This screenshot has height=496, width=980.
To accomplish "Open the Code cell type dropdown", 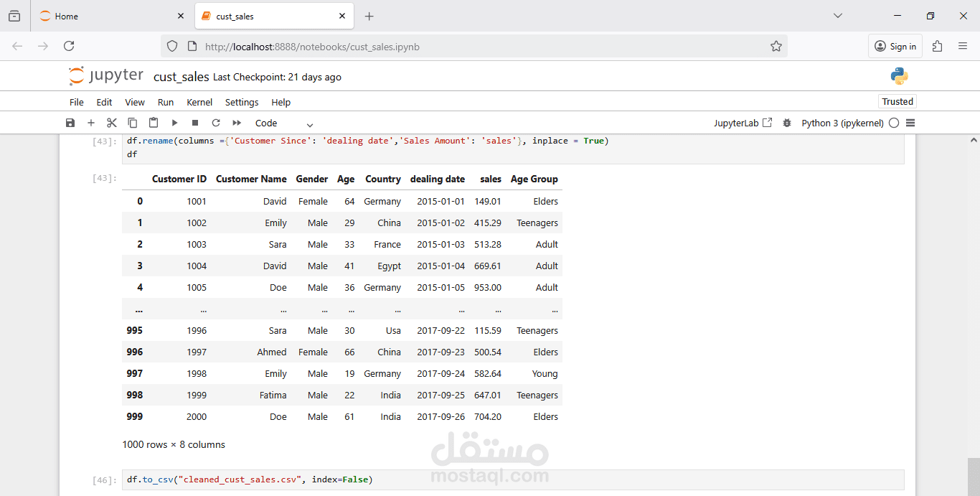I will (x=284, y=123).
